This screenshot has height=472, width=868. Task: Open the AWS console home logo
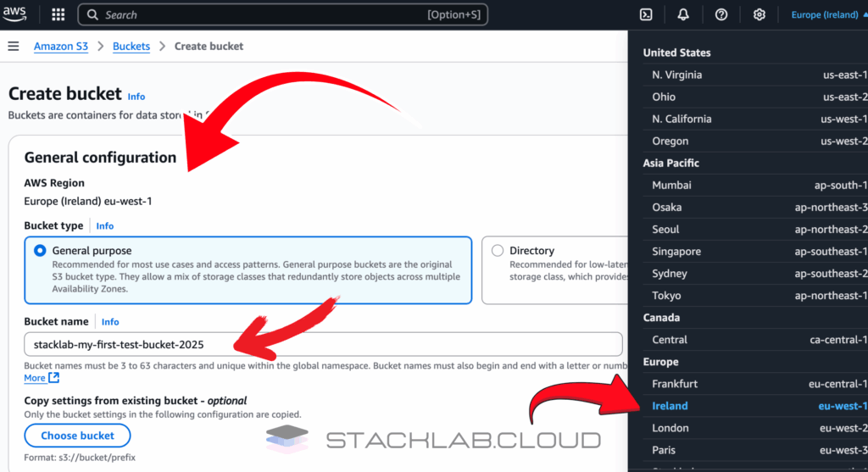click(14, 14)
